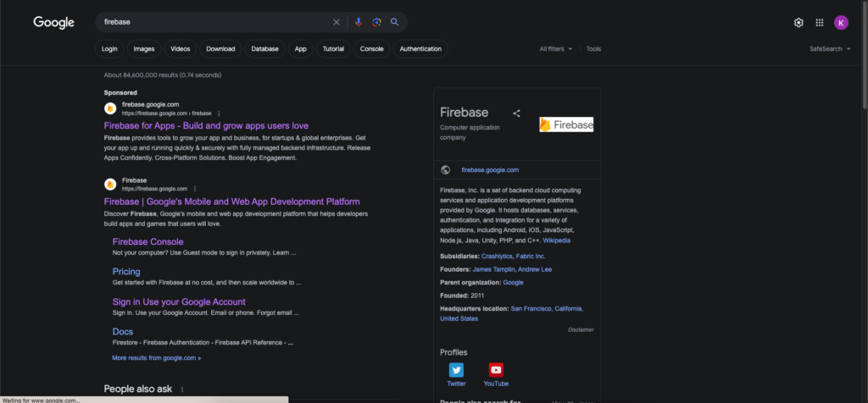Click the 'About 84,600,000 results' text
Viewport: 868px width, 403px height.
[x=162, y=75]
